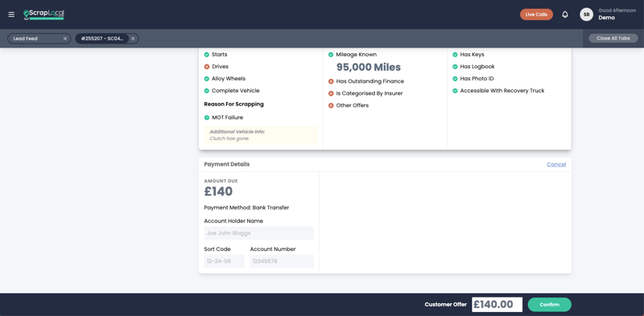Click the AMOUNT DUE label
This screenshot has width=644, height=316.
[x=221, y=181]
